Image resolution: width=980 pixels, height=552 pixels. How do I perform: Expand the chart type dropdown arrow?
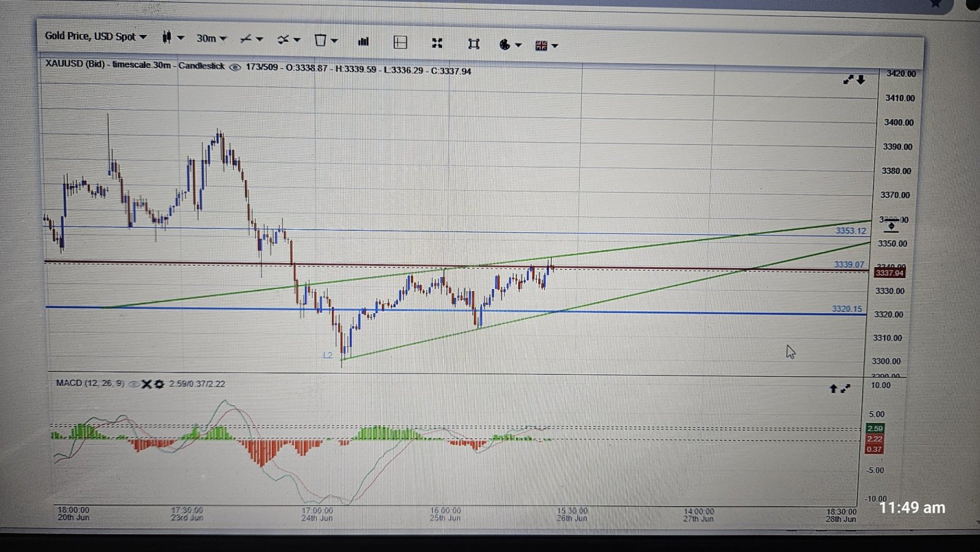coord(181,38)
